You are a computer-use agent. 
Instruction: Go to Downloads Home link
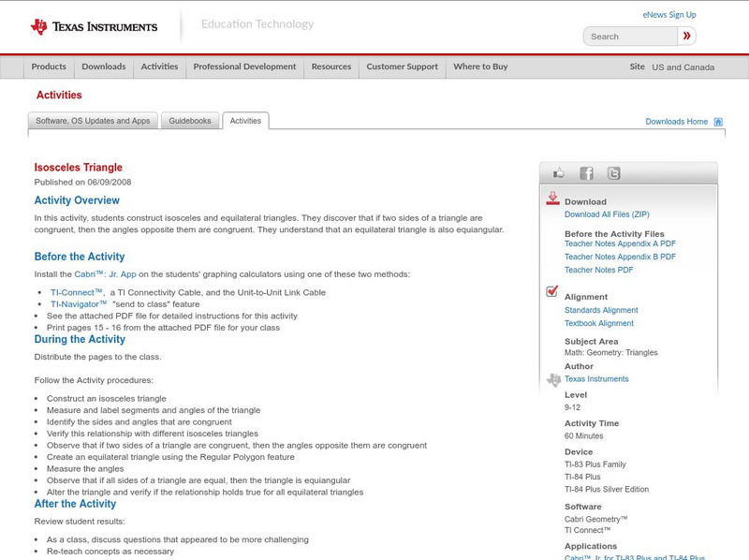pos(676,122)
